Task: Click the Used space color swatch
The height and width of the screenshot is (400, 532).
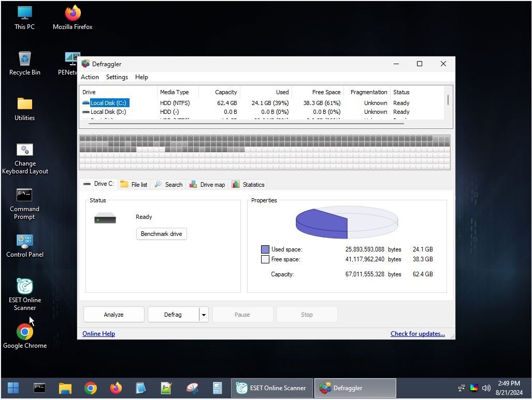Action: coord(266,249)
